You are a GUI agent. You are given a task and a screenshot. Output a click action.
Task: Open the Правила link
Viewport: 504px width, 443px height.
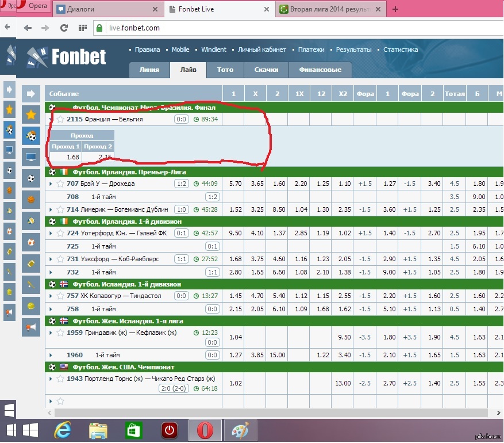(x=147, y=49)
